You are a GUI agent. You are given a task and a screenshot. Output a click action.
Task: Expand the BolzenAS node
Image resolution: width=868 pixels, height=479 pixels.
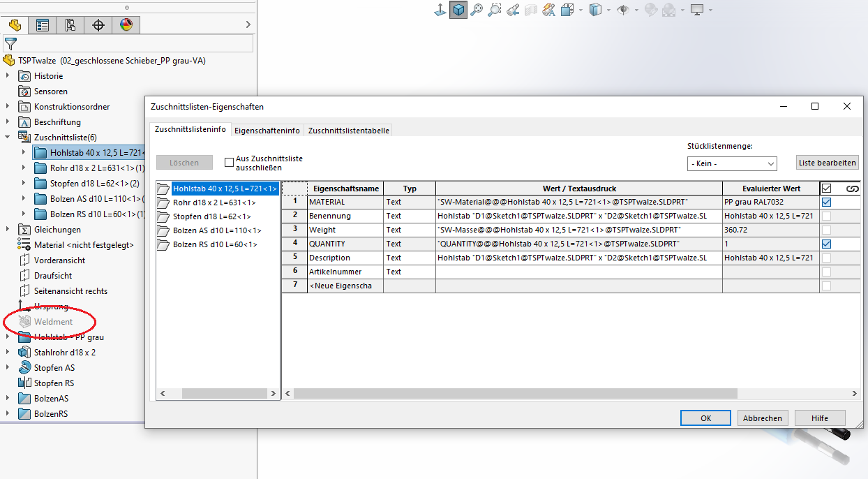pos(7,399)
